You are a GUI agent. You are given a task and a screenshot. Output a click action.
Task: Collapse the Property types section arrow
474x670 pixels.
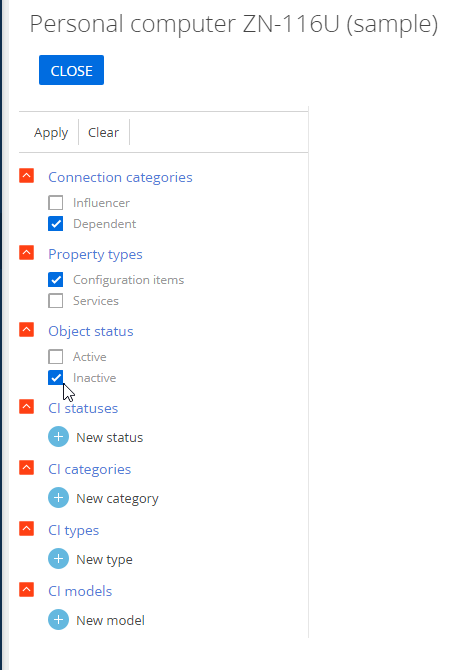26,253
